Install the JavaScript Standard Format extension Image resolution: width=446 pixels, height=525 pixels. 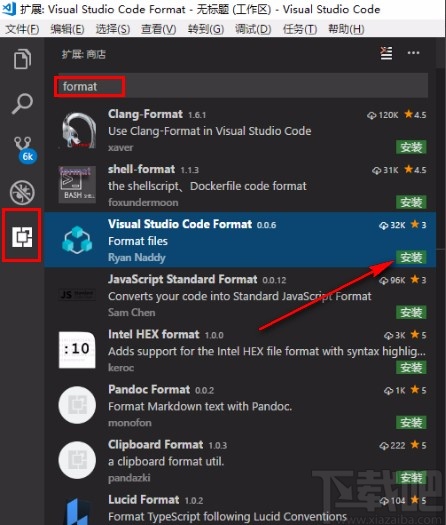click(411, 312)
